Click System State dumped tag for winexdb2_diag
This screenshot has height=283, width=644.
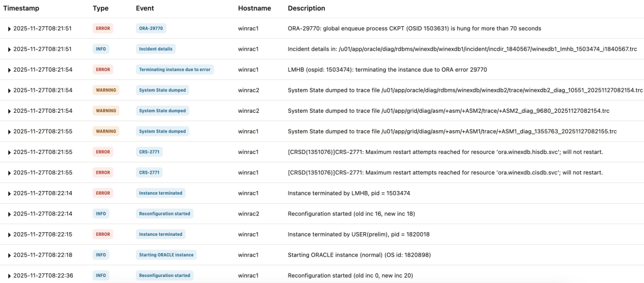(162, 90)
